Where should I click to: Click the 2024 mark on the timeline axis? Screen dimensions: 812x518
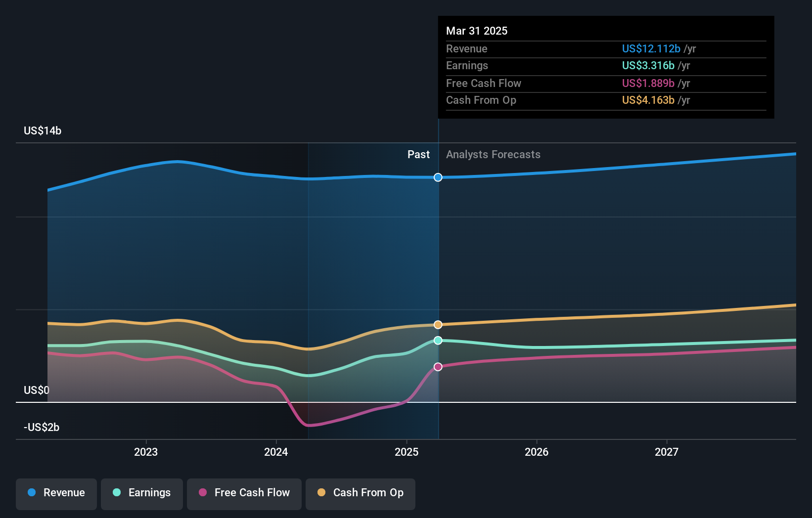[276, 451]
